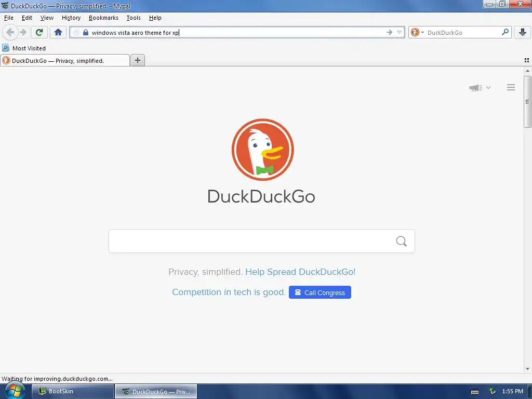Click the green arrow system tray icon
This screenshot has width=532, height=399.
(493, 391)
